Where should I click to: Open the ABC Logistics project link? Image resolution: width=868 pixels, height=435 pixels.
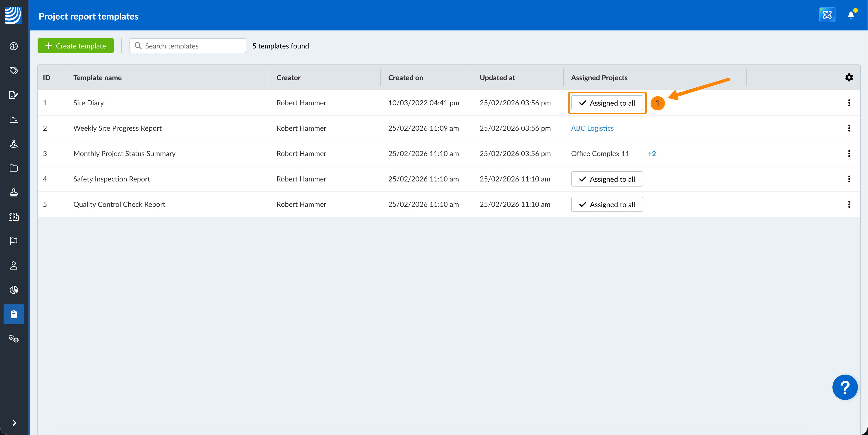coord(592,128)
